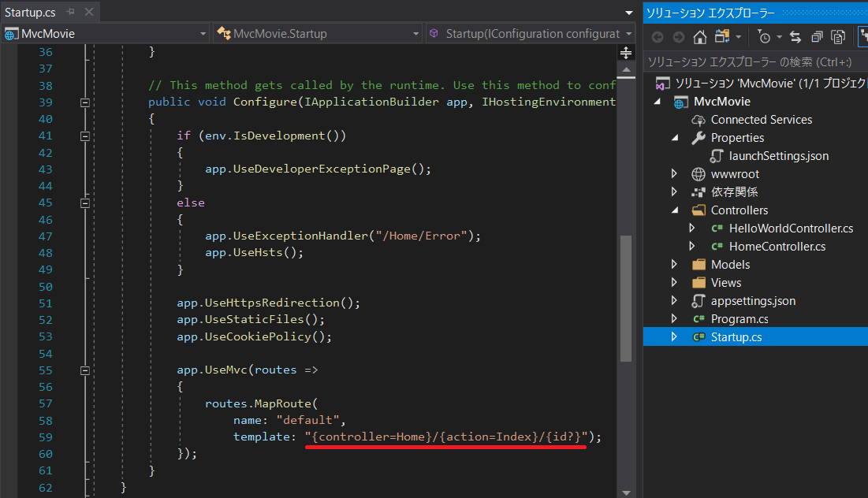Click the editor scrollbar down arrow
Image resolution: width=868 pixels, height=498 pixels.
coord(626,492)
